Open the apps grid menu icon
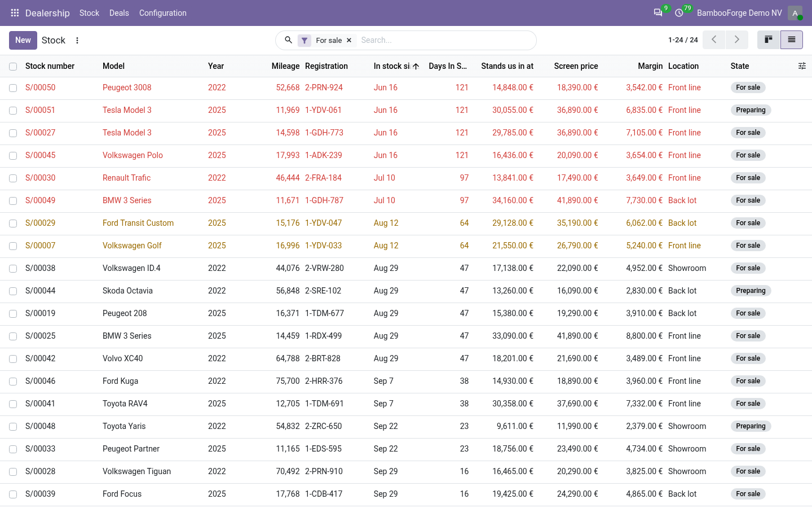The height and width of the screenshot is (508, 812). coord(15,12)
